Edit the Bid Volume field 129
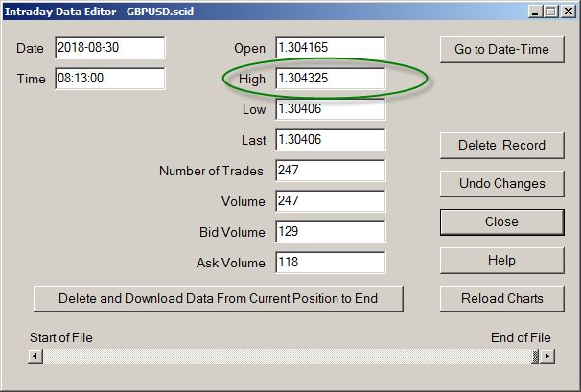 pos(331,232)
